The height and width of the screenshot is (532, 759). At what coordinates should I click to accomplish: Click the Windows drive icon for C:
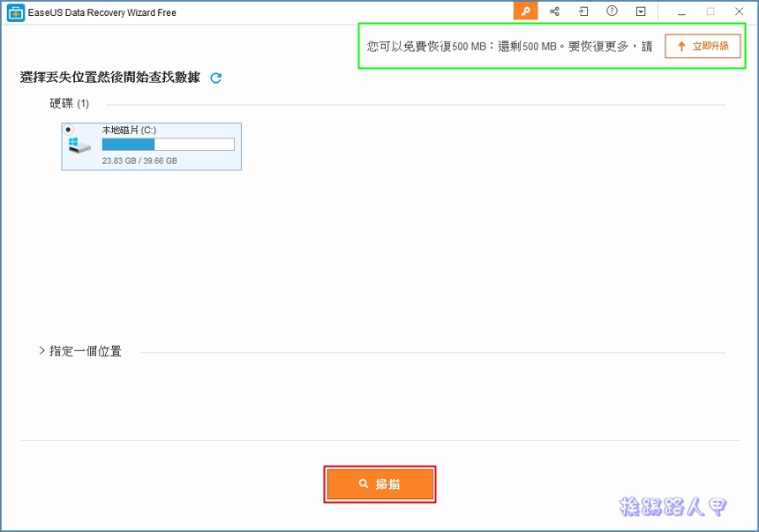79,146
